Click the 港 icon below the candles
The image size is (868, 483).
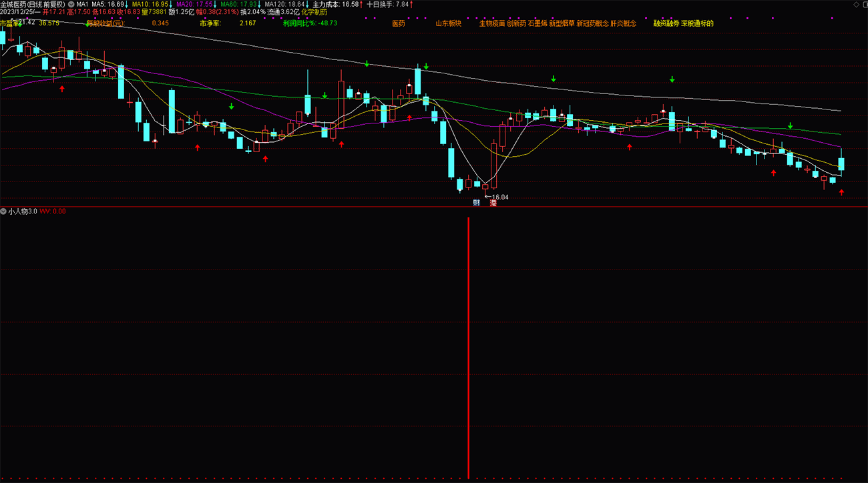pos(493,203)
